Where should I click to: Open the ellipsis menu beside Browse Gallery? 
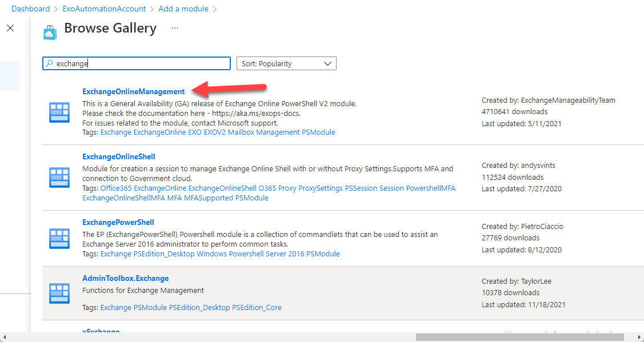[174, 29]
